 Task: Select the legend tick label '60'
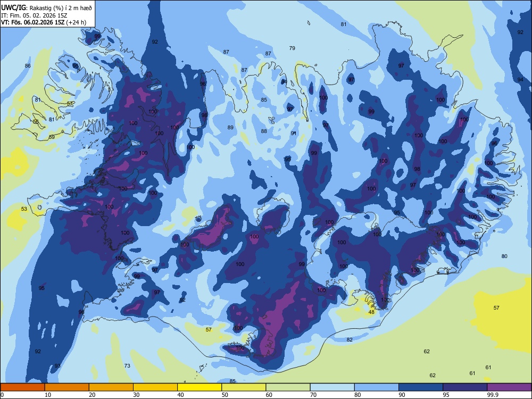click(269, 395)
